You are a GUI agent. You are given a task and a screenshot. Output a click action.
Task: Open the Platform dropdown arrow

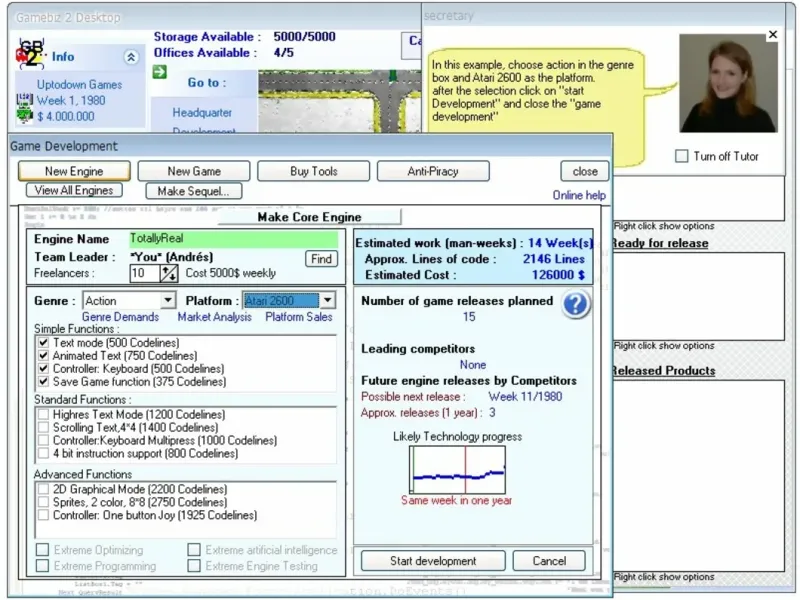[328, 301]
